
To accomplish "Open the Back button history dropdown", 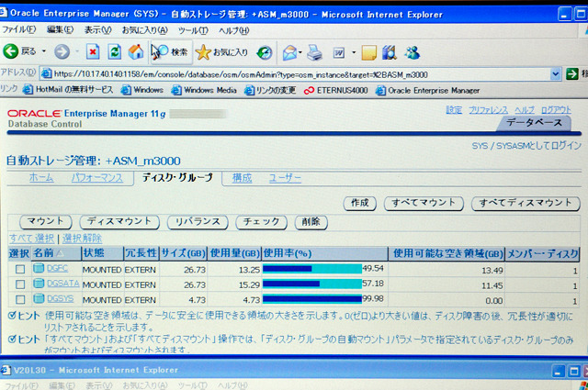I will click(44, 51).
